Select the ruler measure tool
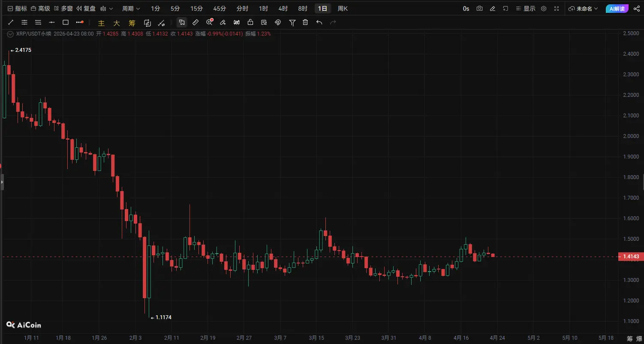 click(196, 22)
